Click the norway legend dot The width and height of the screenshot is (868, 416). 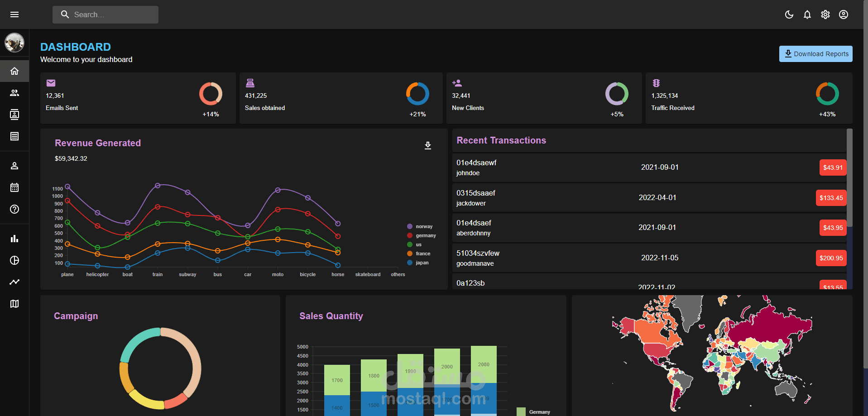(410, 226)
